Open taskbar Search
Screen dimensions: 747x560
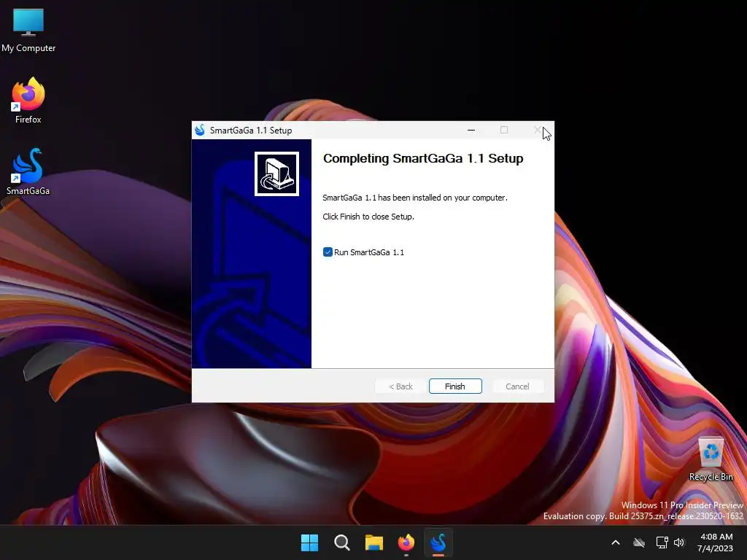click(x=342, y=542)
